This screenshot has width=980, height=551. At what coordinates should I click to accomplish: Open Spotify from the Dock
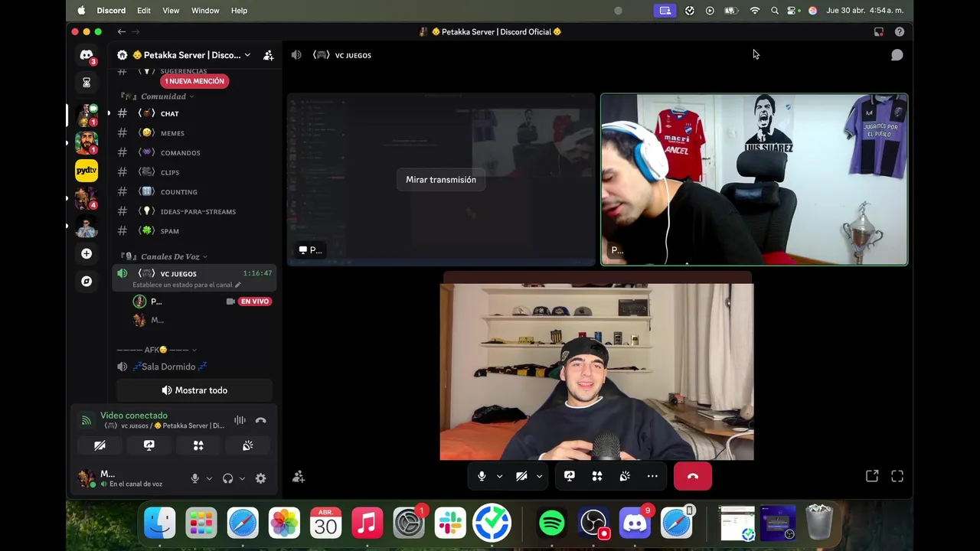coord(552,523)
